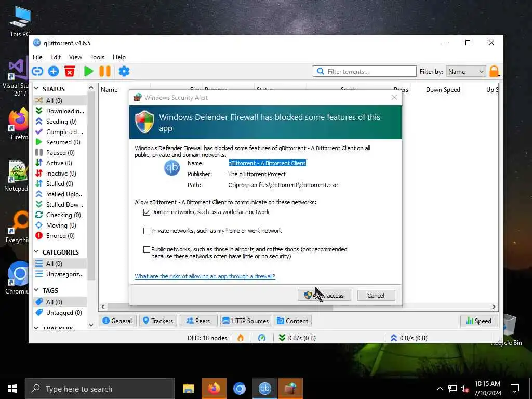Click the upload speed status indicator

[x=409, y=338]
